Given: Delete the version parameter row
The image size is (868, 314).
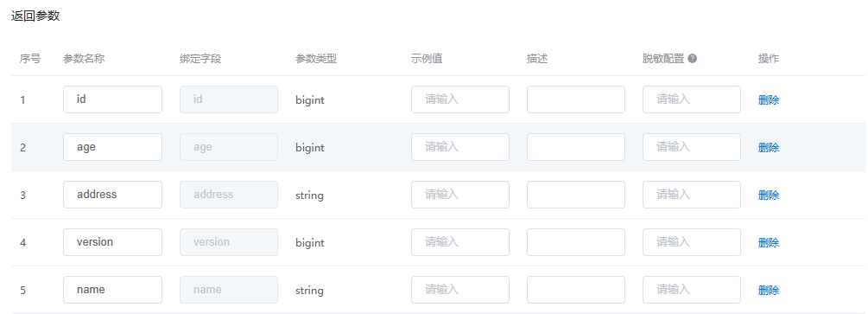Looking at the screenshot, I should [769, 243].
